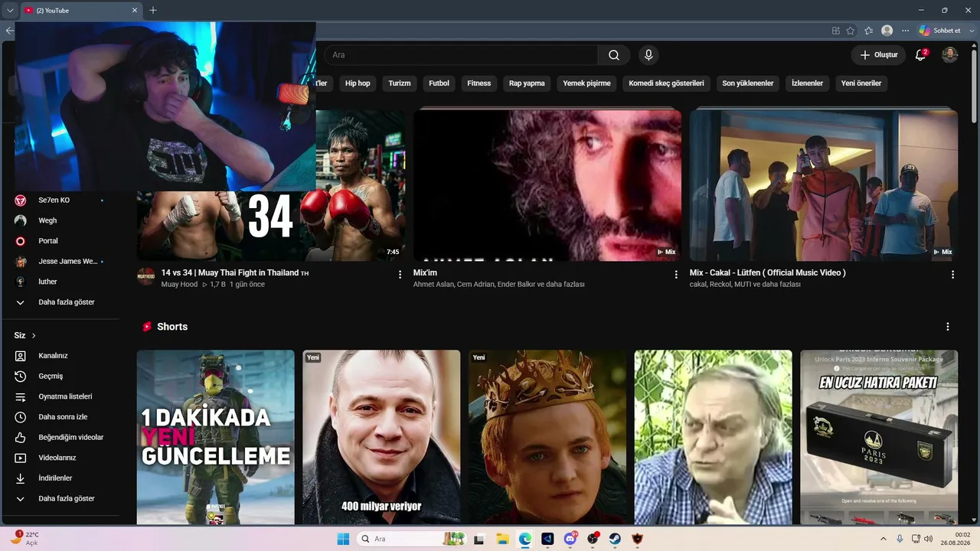
Task: Open the 14 vs 34 Muay Thai title
Action: [235, 272]
